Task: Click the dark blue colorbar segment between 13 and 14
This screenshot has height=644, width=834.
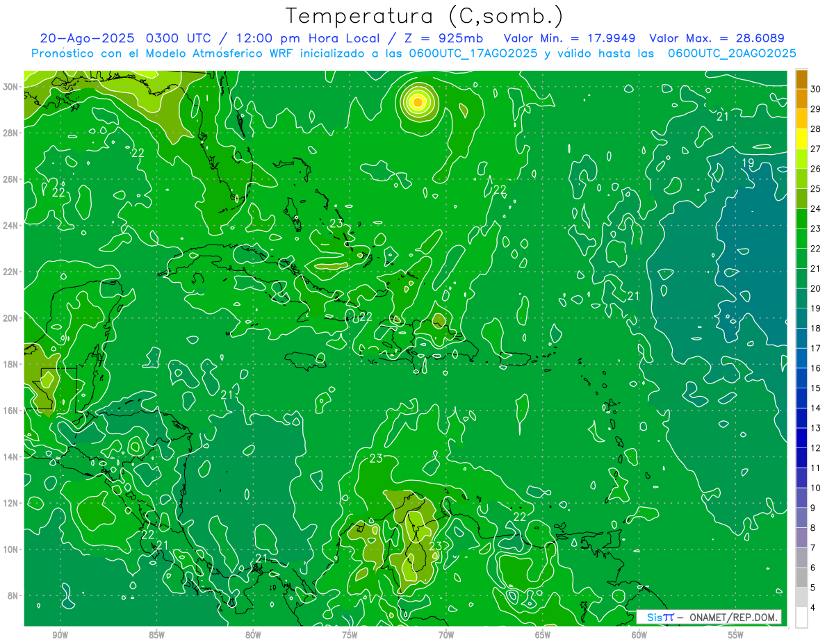Action: [x=801, y=418]
